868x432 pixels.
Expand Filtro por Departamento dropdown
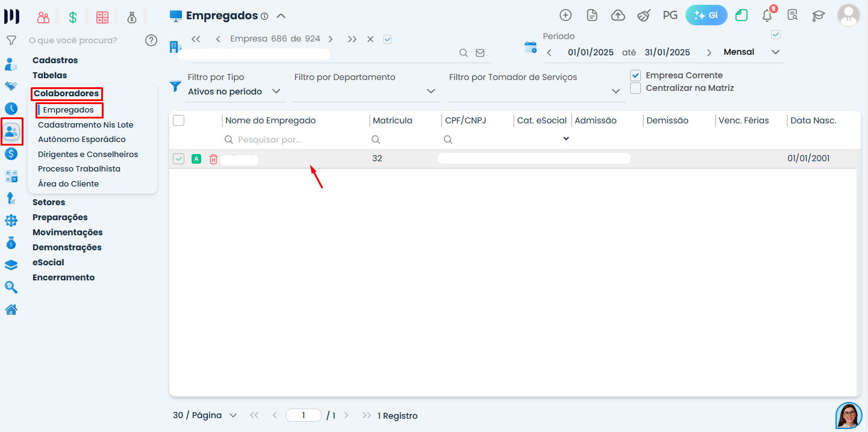(431, 91)
